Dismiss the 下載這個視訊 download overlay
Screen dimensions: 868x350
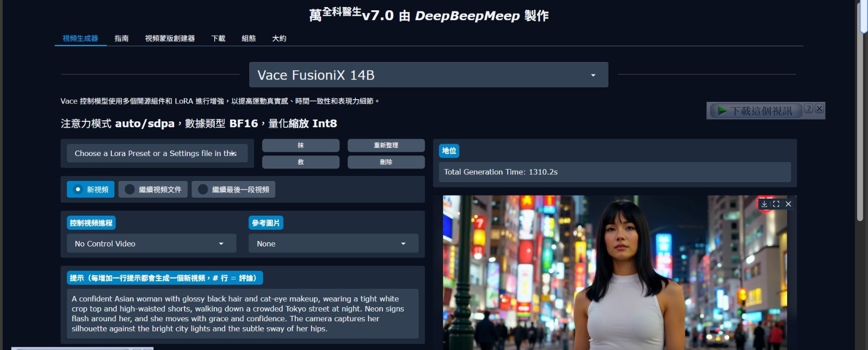[x=819, y=109]
